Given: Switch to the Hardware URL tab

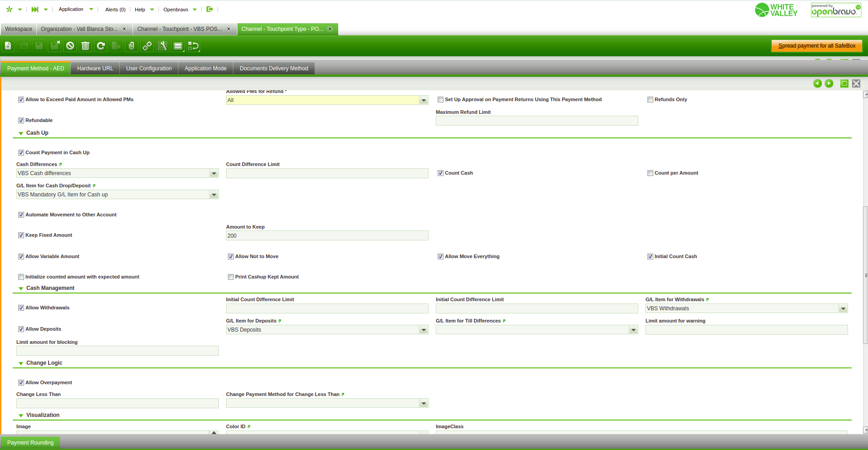Looking at the screenshot, I should (x=95, y=68).
